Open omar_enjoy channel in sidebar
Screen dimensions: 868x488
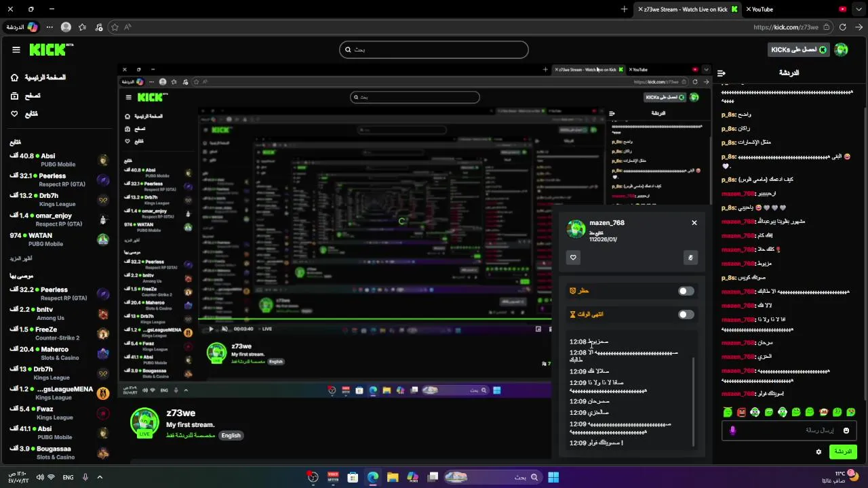coord(58,220)
